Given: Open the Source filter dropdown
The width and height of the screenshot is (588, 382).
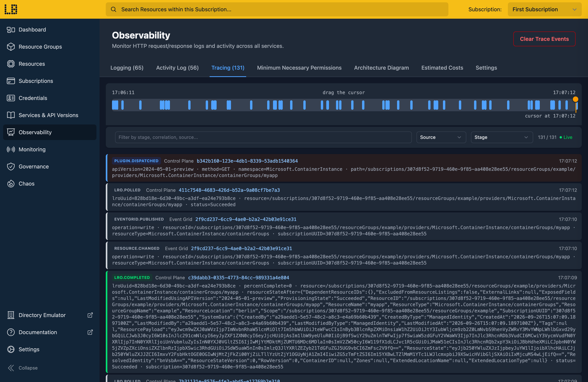Looking at the screenshot, I should pos(441,137).
